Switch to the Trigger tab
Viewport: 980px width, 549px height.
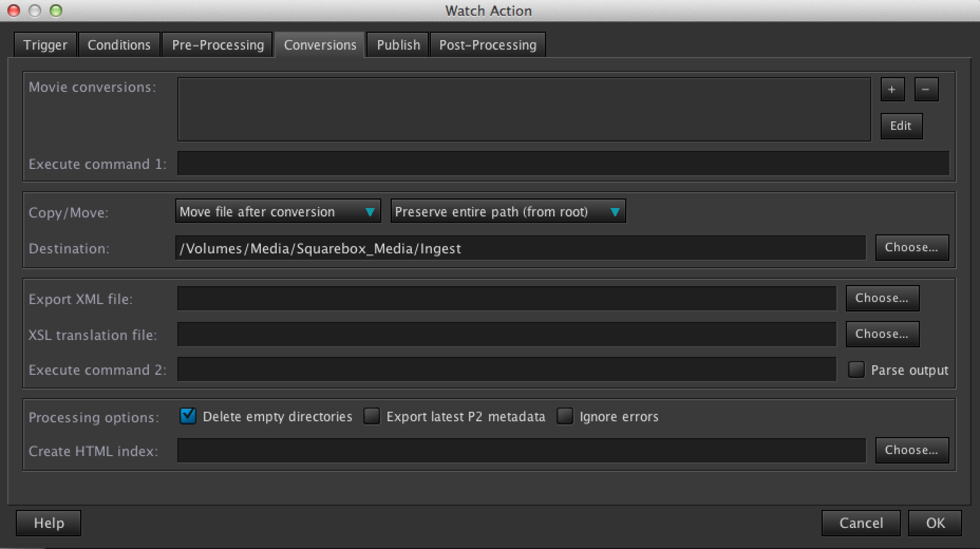coord(45,45)
